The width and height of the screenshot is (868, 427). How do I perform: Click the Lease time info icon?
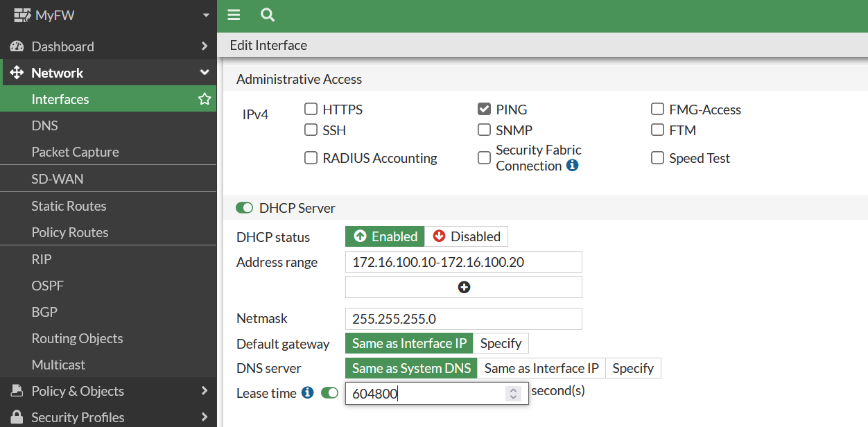pyautogui.click(x=309, y=393)
